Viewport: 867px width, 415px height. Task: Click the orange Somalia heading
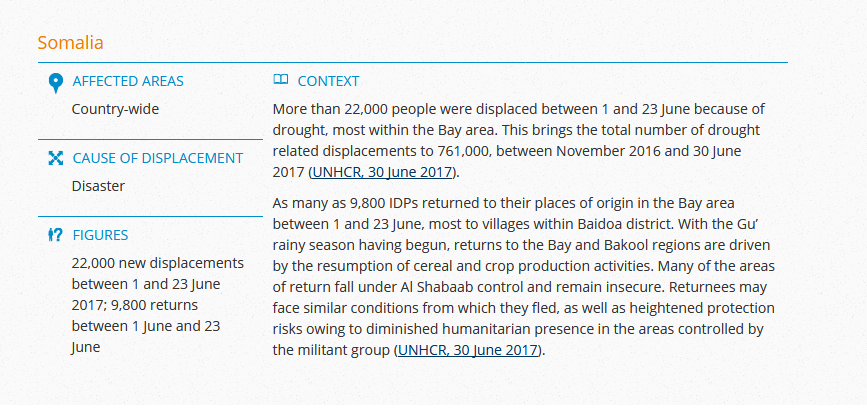tap(70, 43)
